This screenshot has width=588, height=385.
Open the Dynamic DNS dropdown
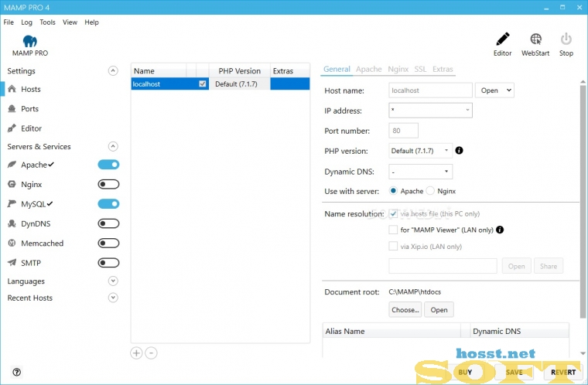click(x=420, y=172)
